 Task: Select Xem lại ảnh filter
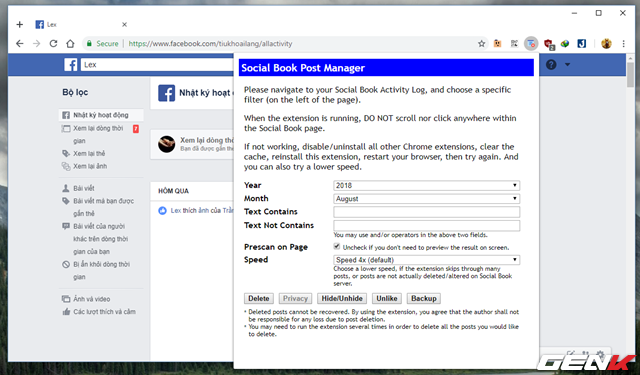(90, 166)
